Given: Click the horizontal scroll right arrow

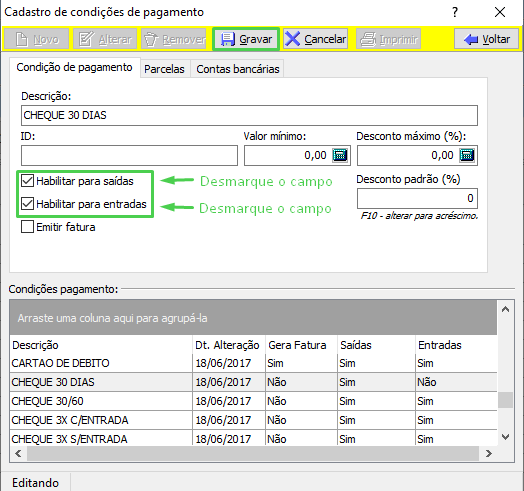Looking at the screenshot, I should point(489,454).
